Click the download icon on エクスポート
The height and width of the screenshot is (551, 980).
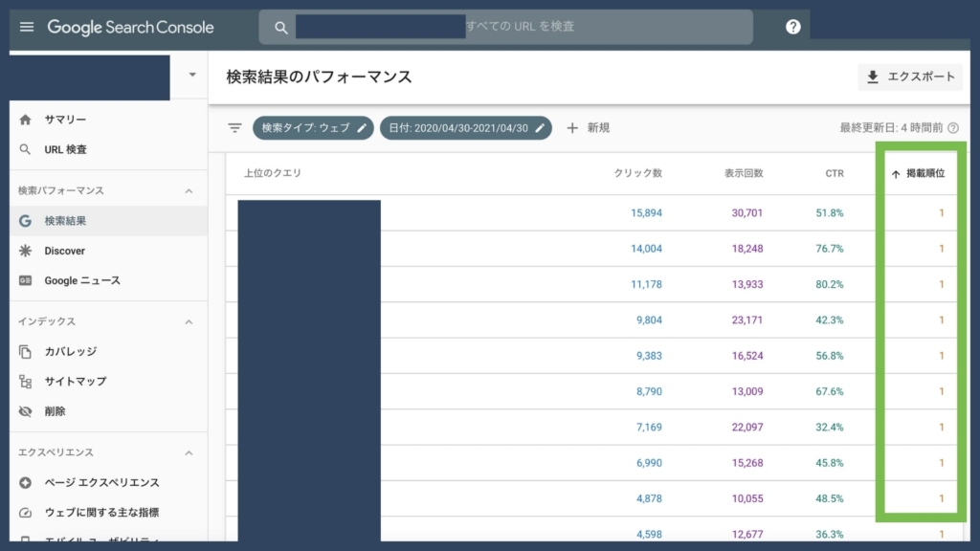tap(873, 77)
